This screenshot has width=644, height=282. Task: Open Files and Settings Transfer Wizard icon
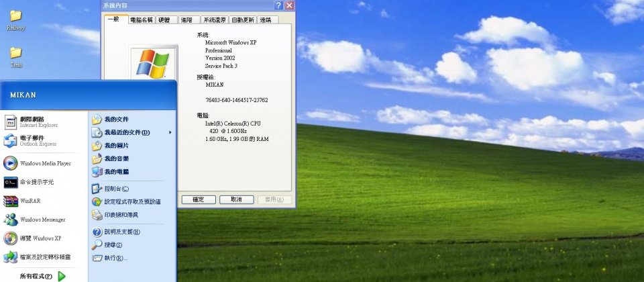click(11, 257)
